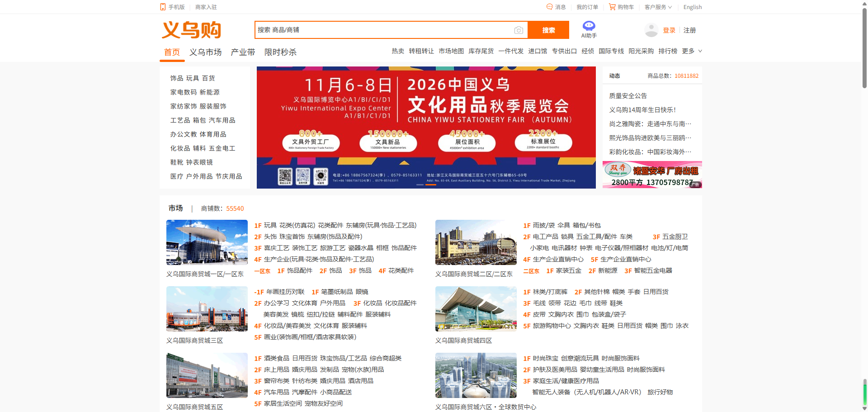The image size is (868, 412).
Task: Select the second banner carousel indicator
Action: tap(431, 185)
